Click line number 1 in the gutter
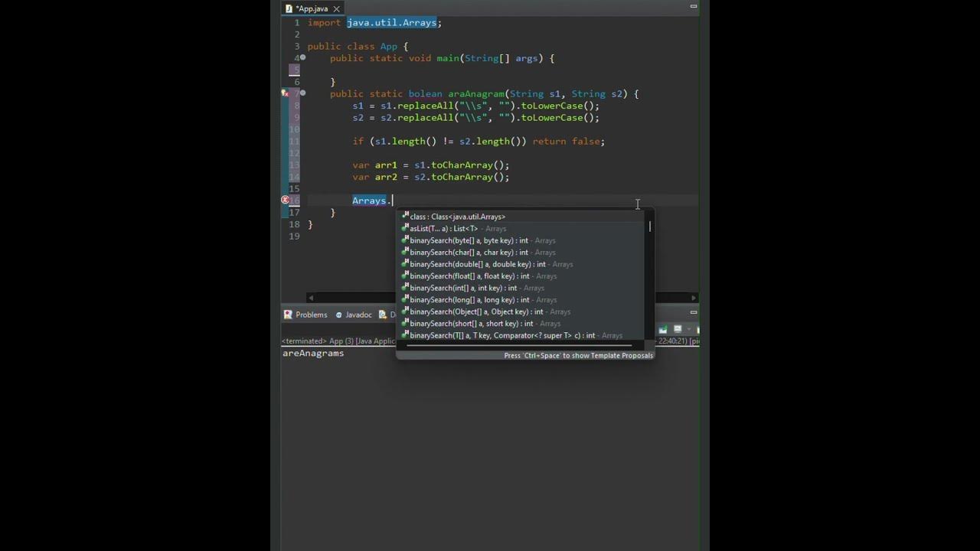980x551 pixels. tap(297, 23)
